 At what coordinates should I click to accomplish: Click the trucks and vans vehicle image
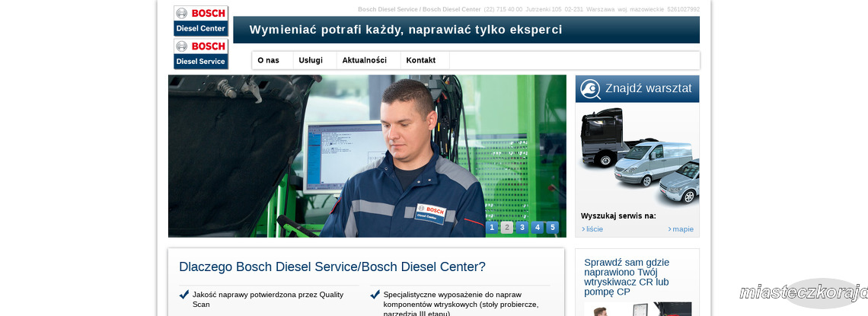tap(638, 155)
